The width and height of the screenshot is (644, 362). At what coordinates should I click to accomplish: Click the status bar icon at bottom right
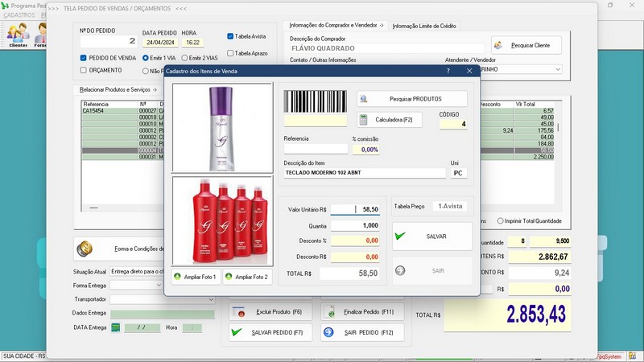tap(632, 356)
